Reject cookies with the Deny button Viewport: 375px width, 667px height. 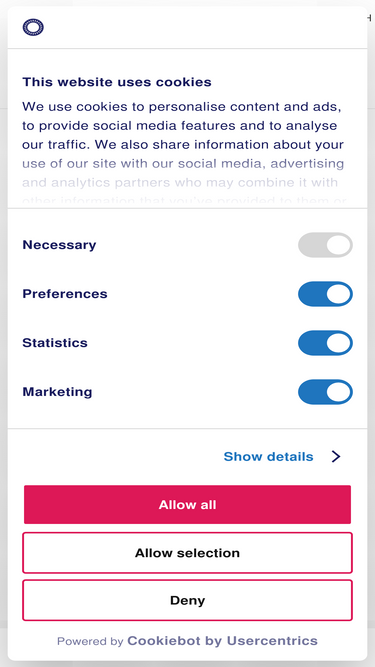click(188, 600)
